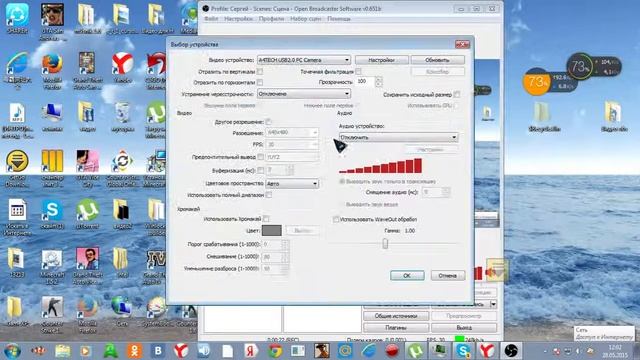
Task: Select the Computer desktop icon
Action: coord(52,117)
